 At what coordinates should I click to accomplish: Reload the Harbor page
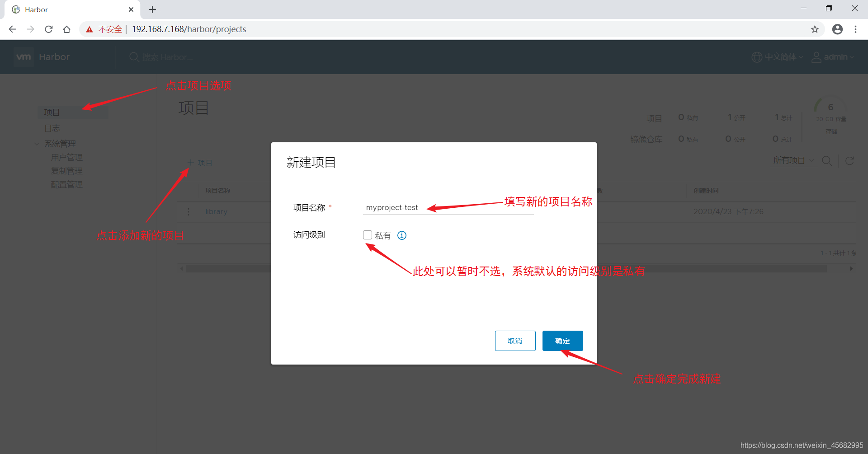click(49, 29)
